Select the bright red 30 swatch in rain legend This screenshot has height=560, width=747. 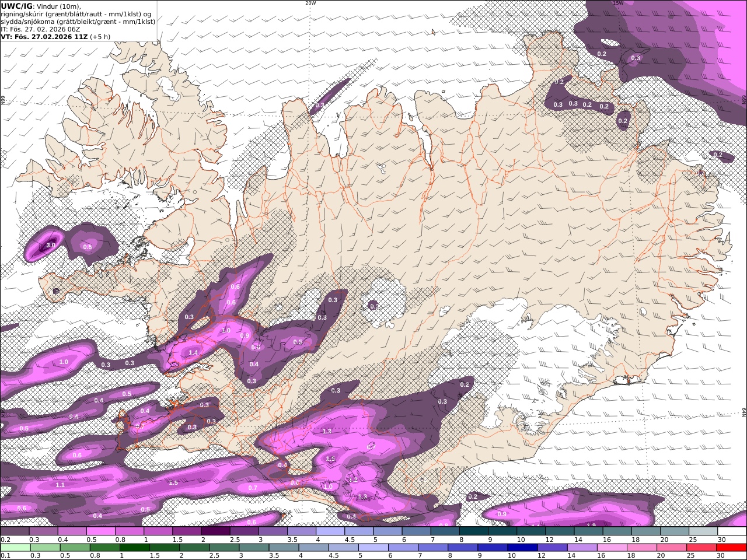coord(731,547)
